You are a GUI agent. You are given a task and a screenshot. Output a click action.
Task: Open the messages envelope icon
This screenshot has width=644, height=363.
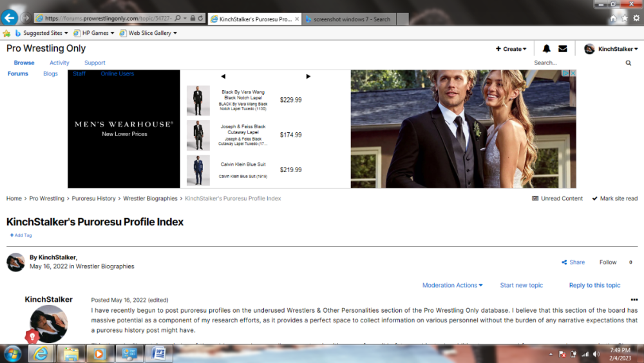[x=562, y=49]
